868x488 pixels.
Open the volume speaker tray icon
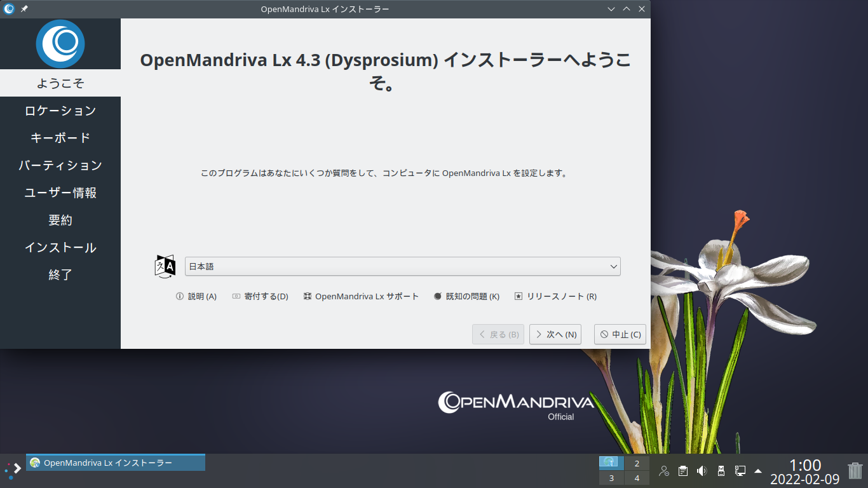click(702, 471)
